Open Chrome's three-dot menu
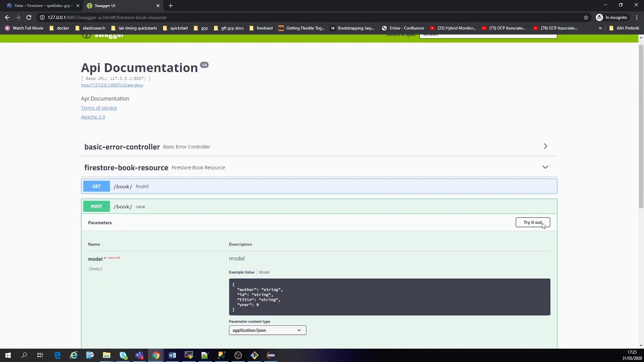644x362 pixels. click(636, 18)
